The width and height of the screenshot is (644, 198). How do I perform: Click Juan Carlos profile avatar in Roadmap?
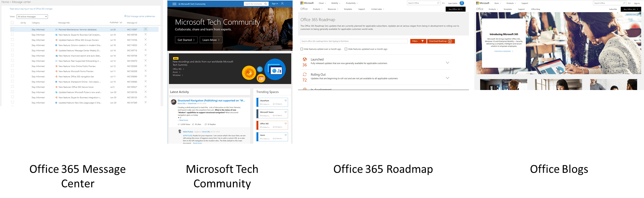click(x=462, y=3)
